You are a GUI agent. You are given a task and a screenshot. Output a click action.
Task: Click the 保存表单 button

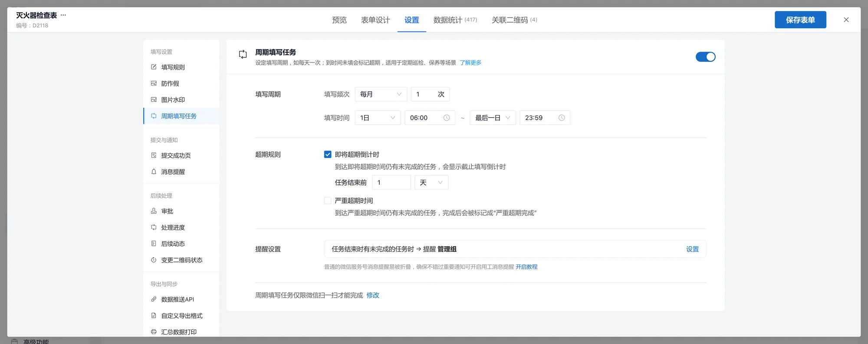[x=800, y=20]
